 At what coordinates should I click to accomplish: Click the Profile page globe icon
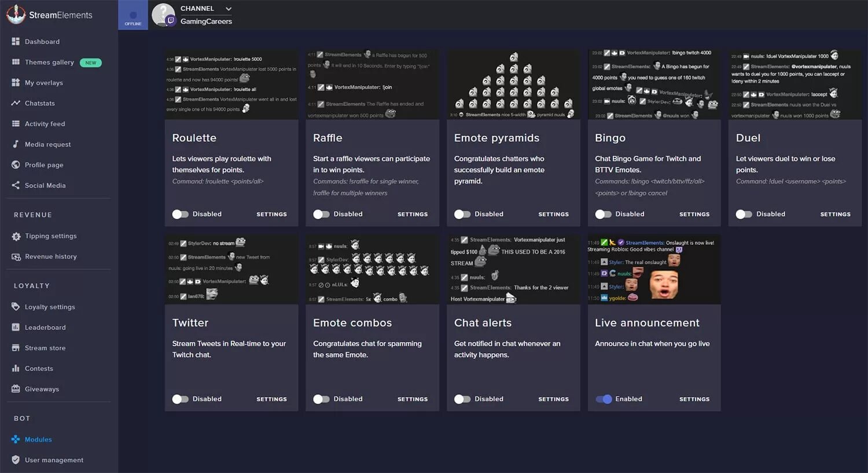(x=16, y=165)
